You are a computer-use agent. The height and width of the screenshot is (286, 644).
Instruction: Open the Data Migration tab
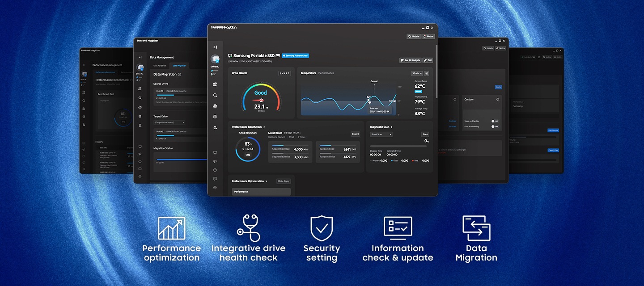179,66
